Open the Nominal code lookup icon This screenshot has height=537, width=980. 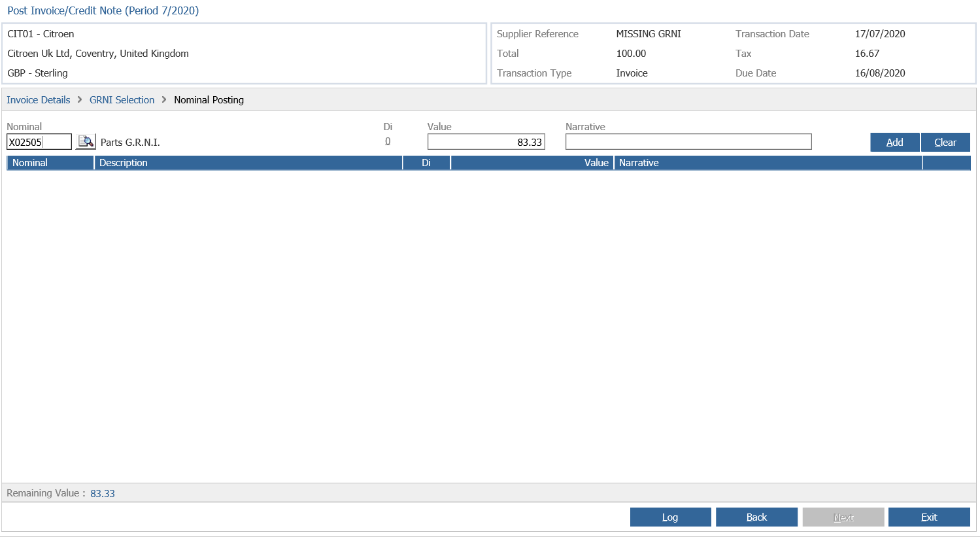point(86,142)
